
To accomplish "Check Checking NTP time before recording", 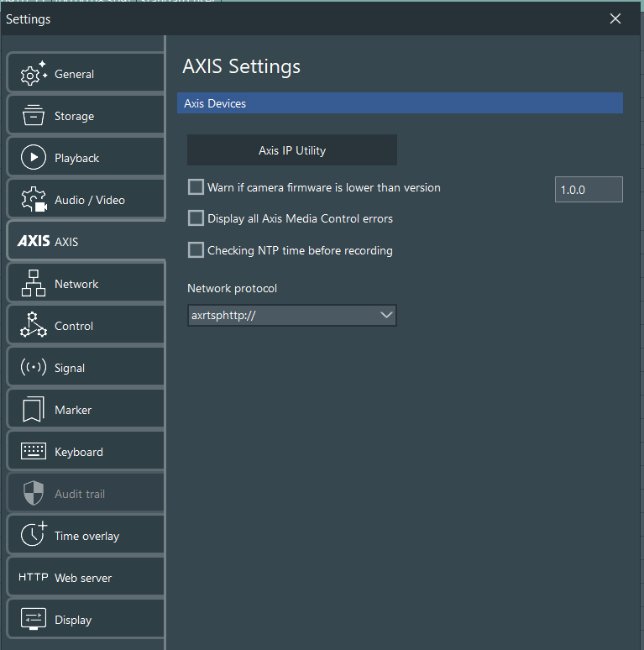I will click(x=196, y=250).
